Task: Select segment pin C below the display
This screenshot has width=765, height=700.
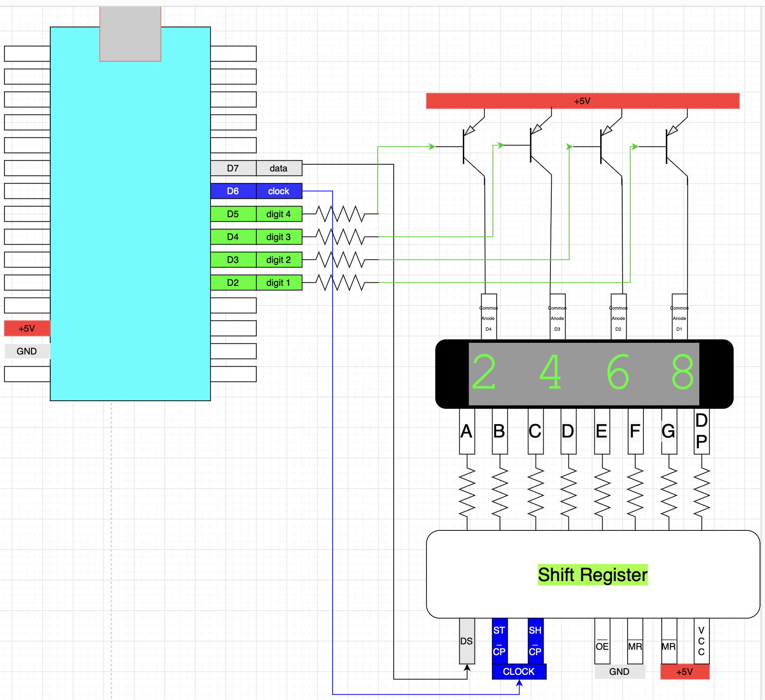Action: (536, 431)
